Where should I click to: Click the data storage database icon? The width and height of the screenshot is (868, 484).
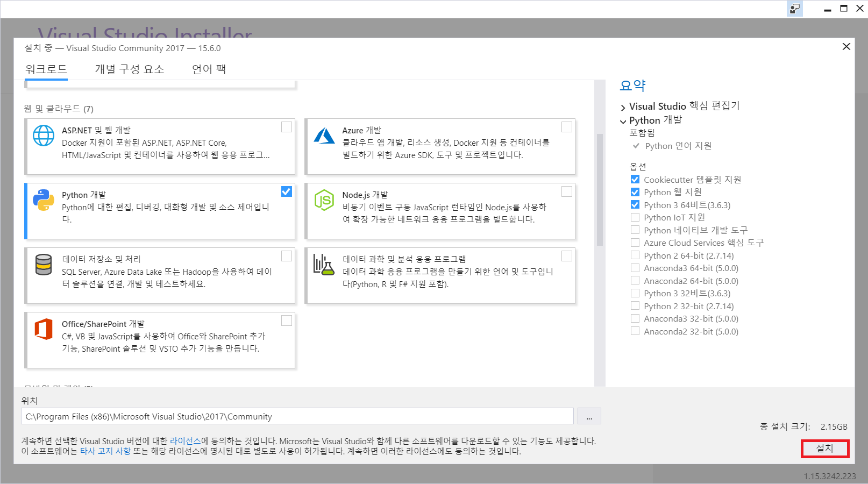(44, 265)
